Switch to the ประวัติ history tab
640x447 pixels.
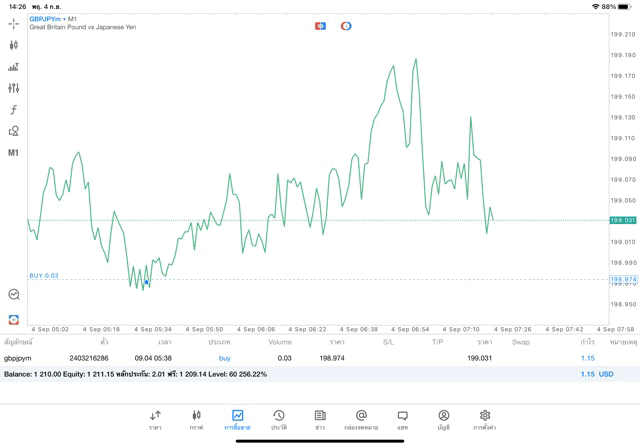pyautogui.click(x=279, y=419)
